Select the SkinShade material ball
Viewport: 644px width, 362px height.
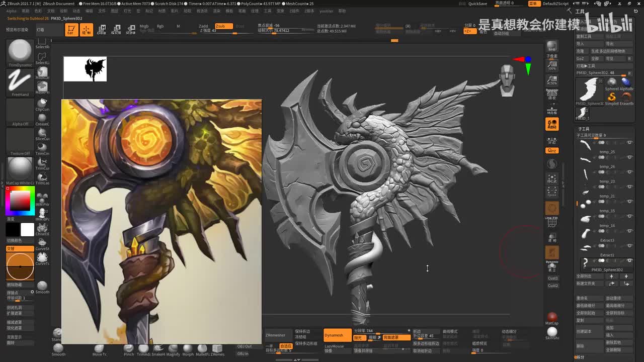pyautogui.click(x=552, y=333)
